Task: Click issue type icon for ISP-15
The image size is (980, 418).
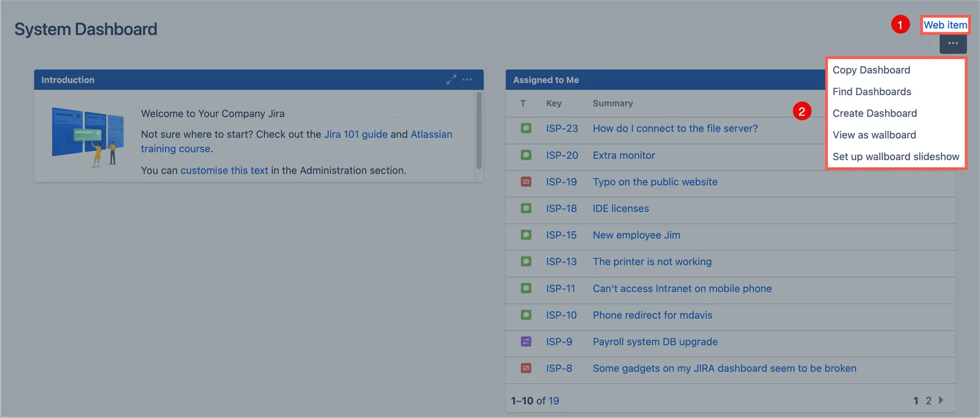Action: tap(526, 235)
